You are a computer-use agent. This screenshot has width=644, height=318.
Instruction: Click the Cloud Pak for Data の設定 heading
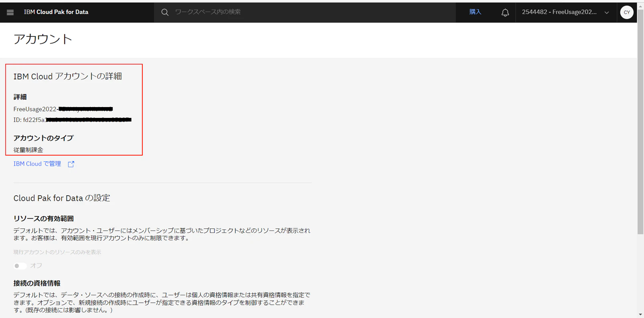pyautogui.click(x=62, y=198)
